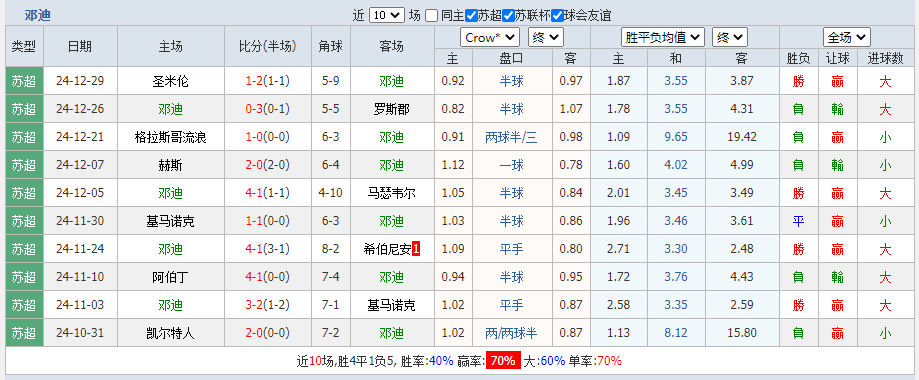
Task: Click the 60% 大 rate value
Action: [553, 361]
